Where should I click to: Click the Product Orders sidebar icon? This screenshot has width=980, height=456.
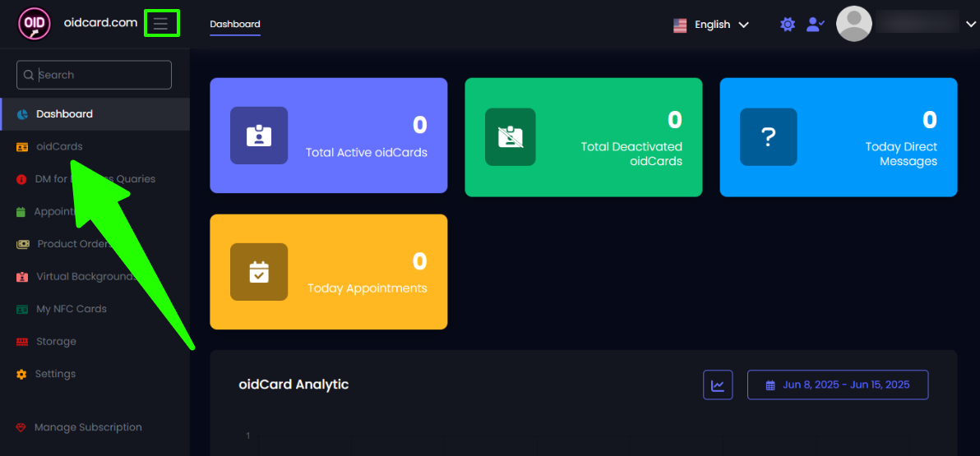click(22, 244)
